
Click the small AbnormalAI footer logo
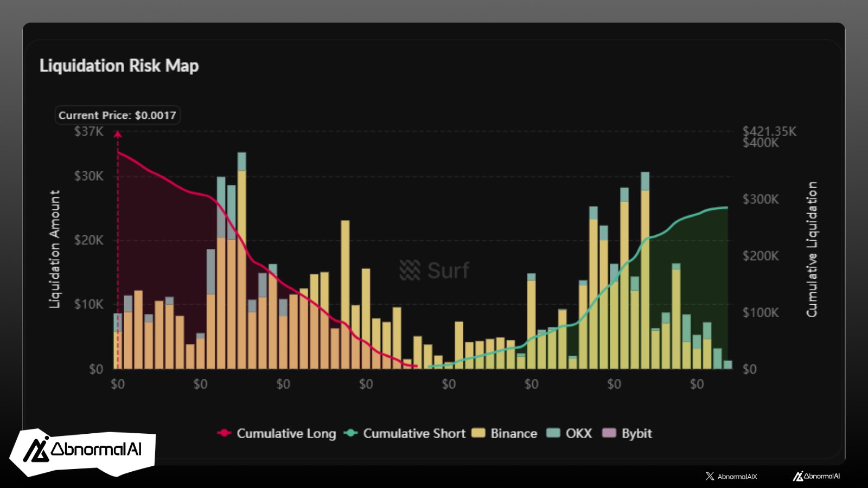click(x=816, y=476)
